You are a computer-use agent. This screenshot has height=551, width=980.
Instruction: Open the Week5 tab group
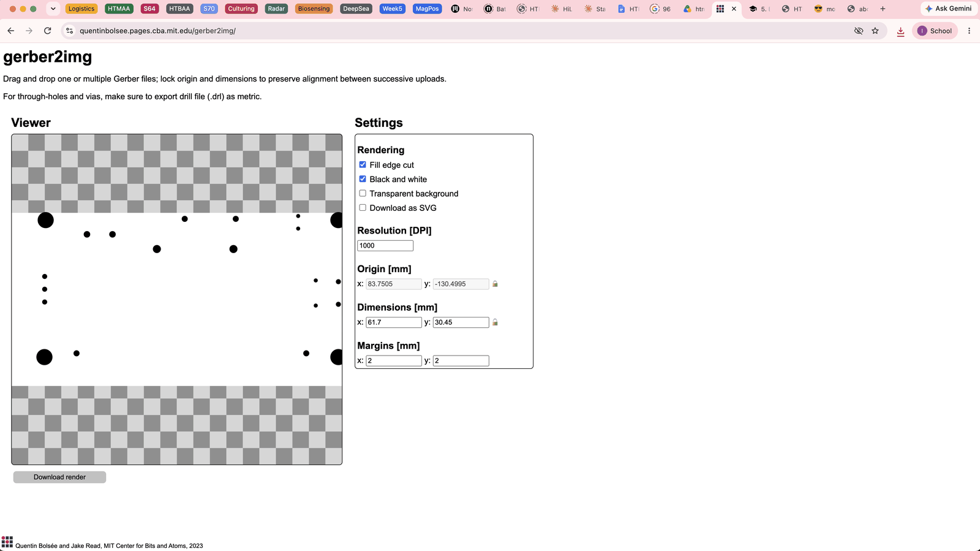point(392,9)
